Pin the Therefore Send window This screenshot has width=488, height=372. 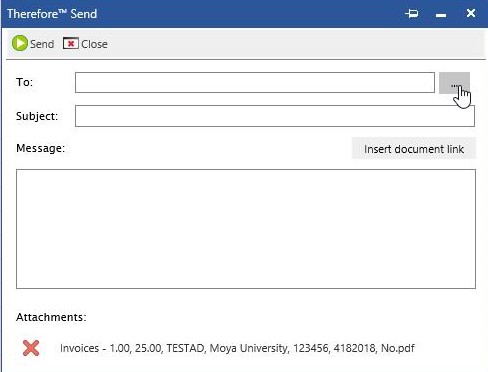[412, 14]
